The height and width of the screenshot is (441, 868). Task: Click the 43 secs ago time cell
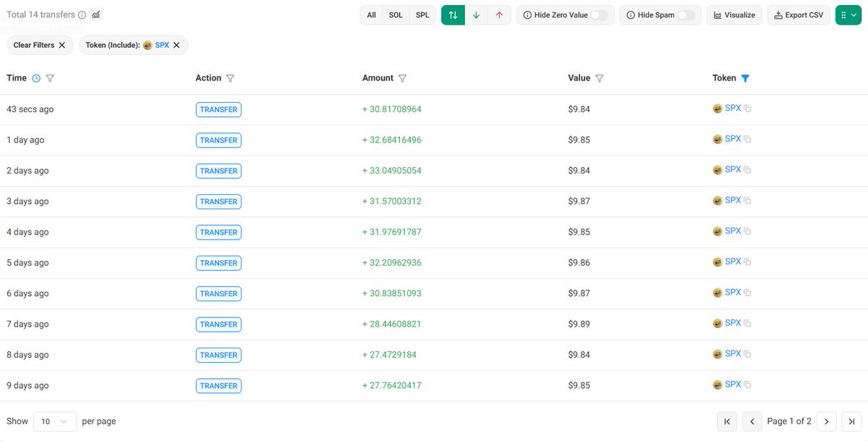point(30,109)
